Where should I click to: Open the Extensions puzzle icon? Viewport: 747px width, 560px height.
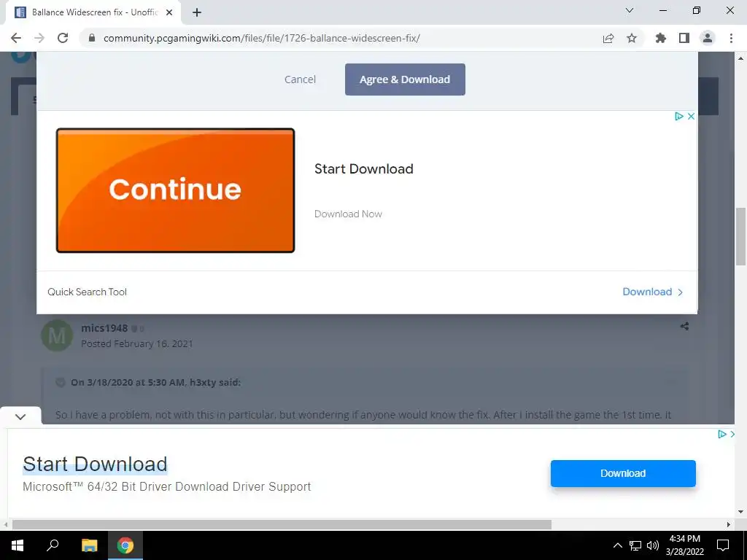pos(661,38)
